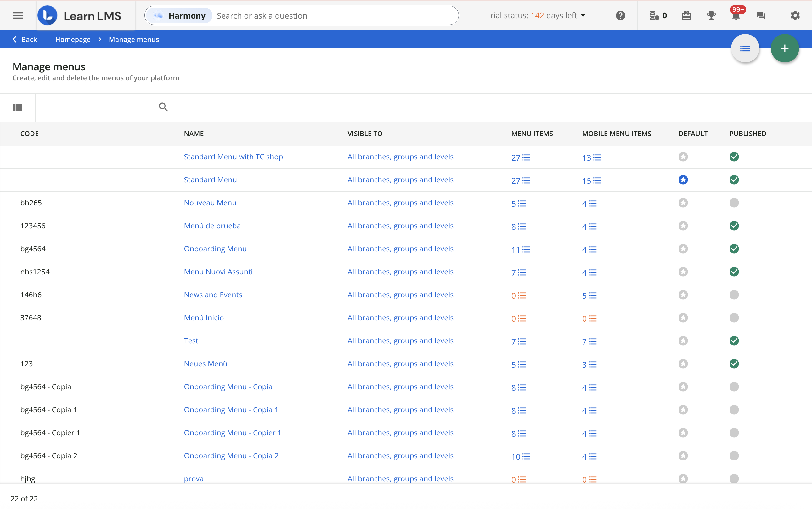Screen dimensions: 812x509
Task: Open visible-to settings for the Test menu
Action: click(x=400, y=341)
